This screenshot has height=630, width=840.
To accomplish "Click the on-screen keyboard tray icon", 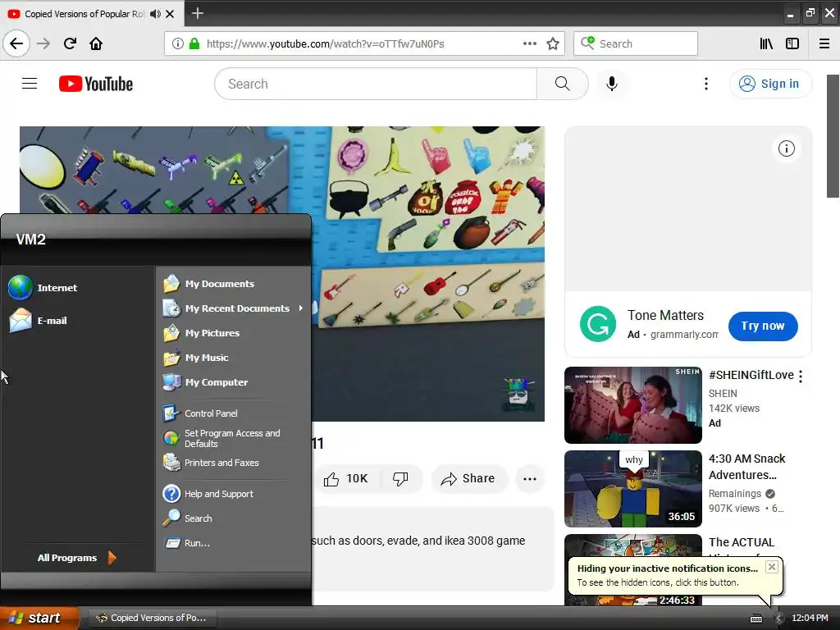I will pyautogui.click(x=756, y=619).
